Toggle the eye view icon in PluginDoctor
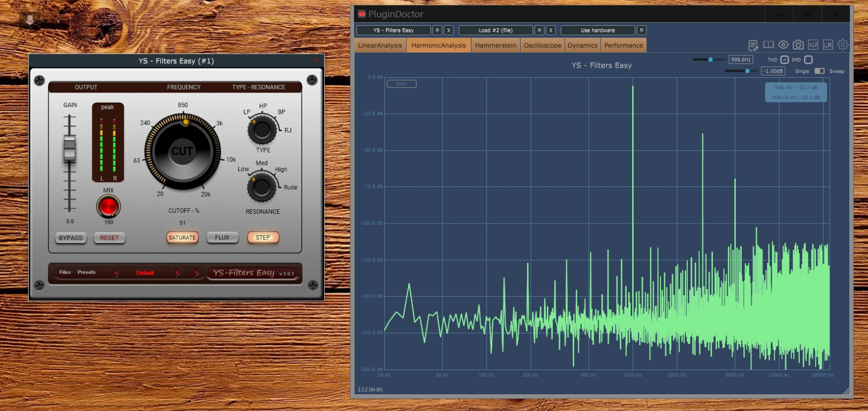 click(x=783, y=45)
